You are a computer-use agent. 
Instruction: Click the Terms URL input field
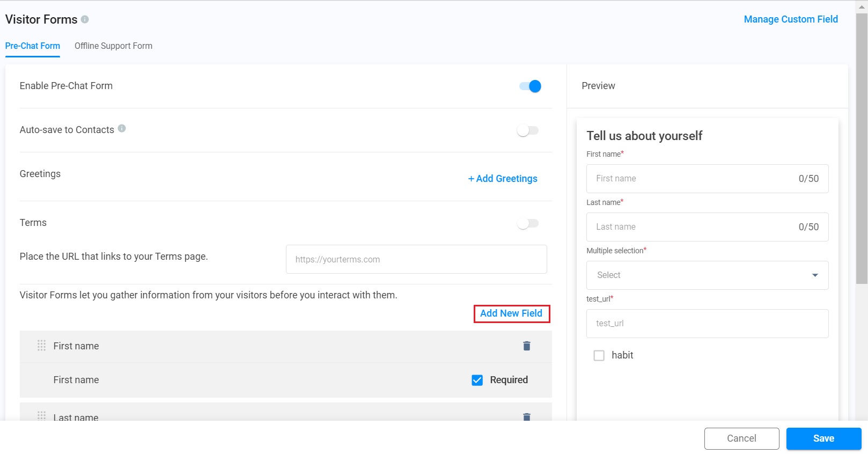click(416, 259)
